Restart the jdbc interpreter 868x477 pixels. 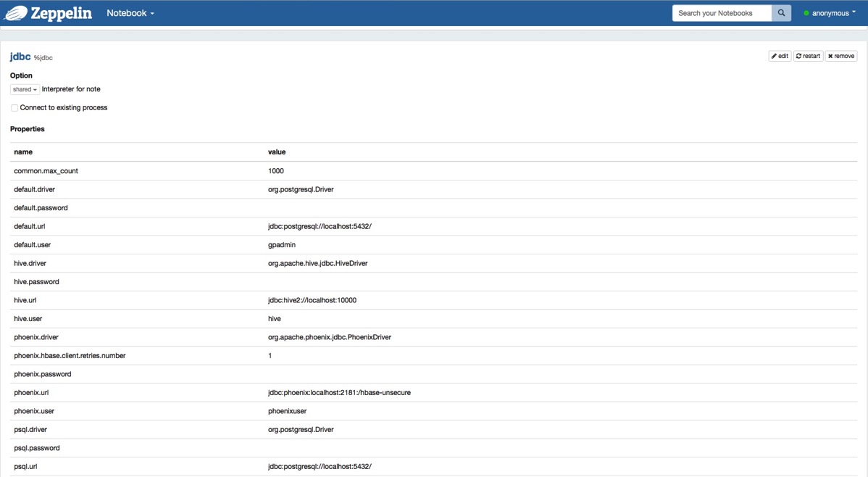pos(808,56)
